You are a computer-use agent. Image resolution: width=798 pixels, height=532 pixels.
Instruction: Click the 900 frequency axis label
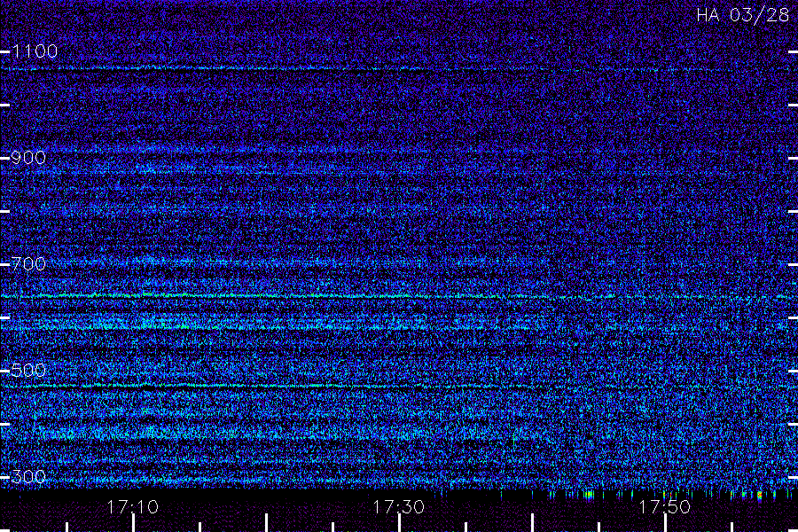pyautogui.click(x=28, y=158)
